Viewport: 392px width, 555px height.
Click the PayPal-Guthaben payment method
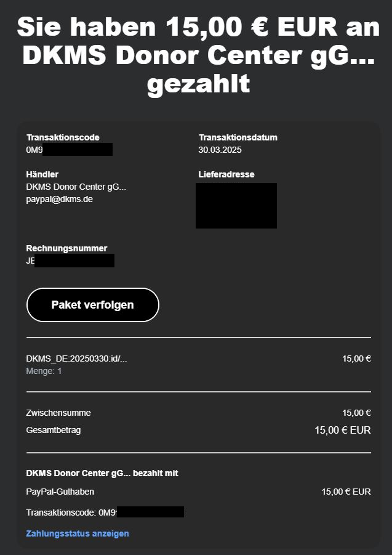pyautogui.click(x=60, y=492)
